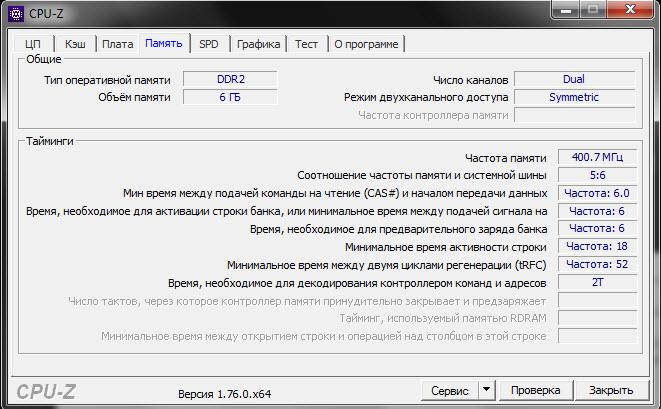Viewport: 661px width, 409px height.
Task: Click the 2T command rate value
Action: coord(597,283)
